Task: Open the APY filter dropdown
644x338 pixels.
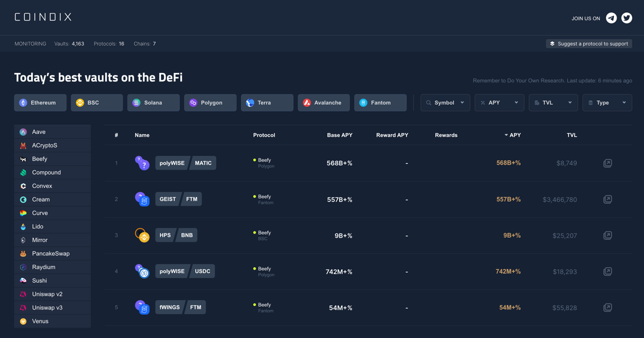Action: coord(500,102)
